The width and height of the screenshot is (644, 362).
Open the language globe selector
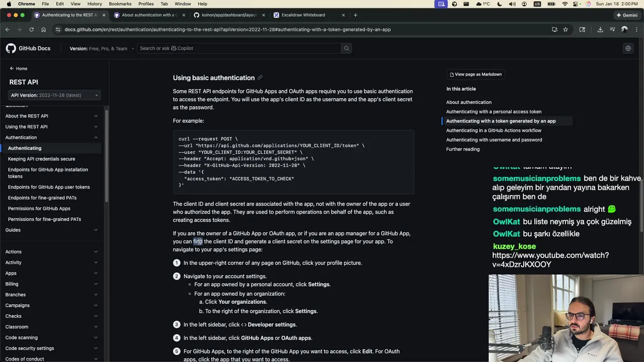(x=628, y=48)
